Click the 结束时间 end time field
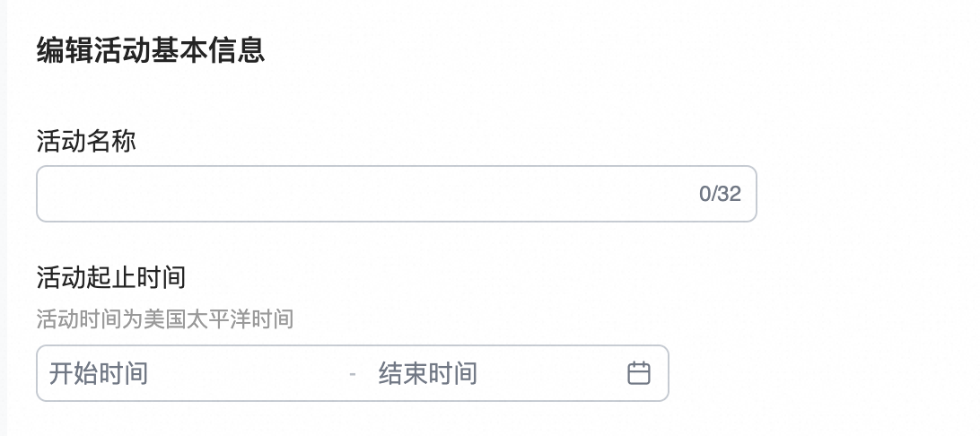Viewport: 980px width, 436px height. pos(428,373)
